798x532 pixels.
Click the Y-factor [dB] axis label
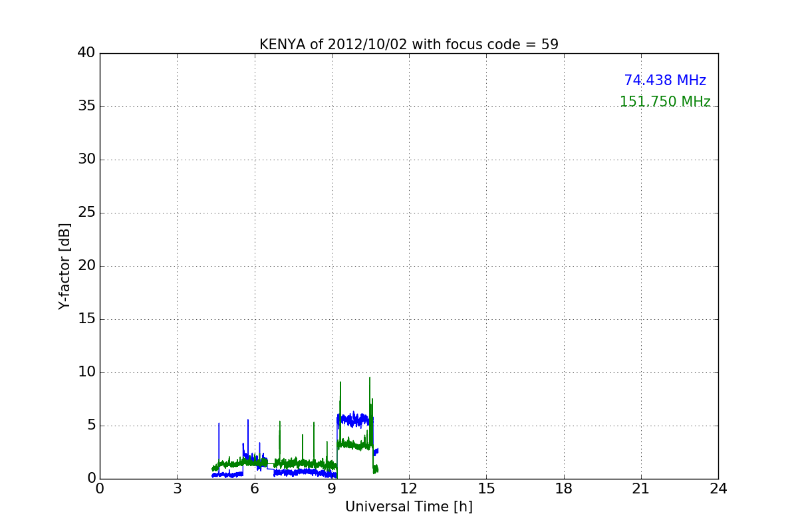tap(65, 266)
